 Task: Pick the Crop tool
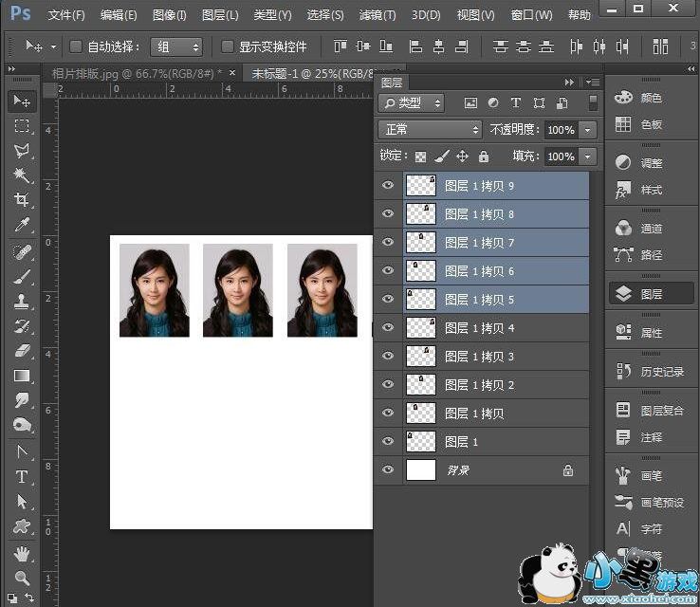pyautogui.click(x=21, y=200)
